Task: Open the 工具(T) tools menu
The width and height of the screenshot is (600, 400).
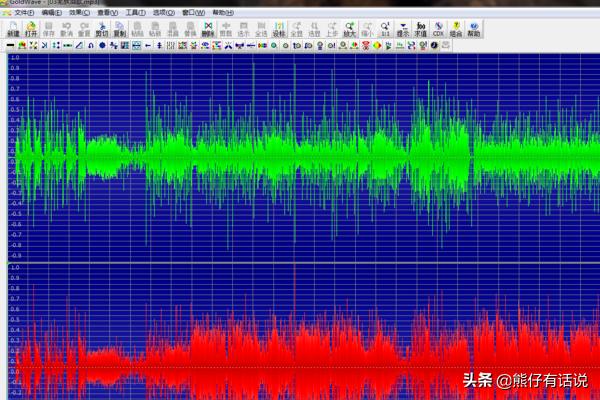Action: (x=135, y=12)
